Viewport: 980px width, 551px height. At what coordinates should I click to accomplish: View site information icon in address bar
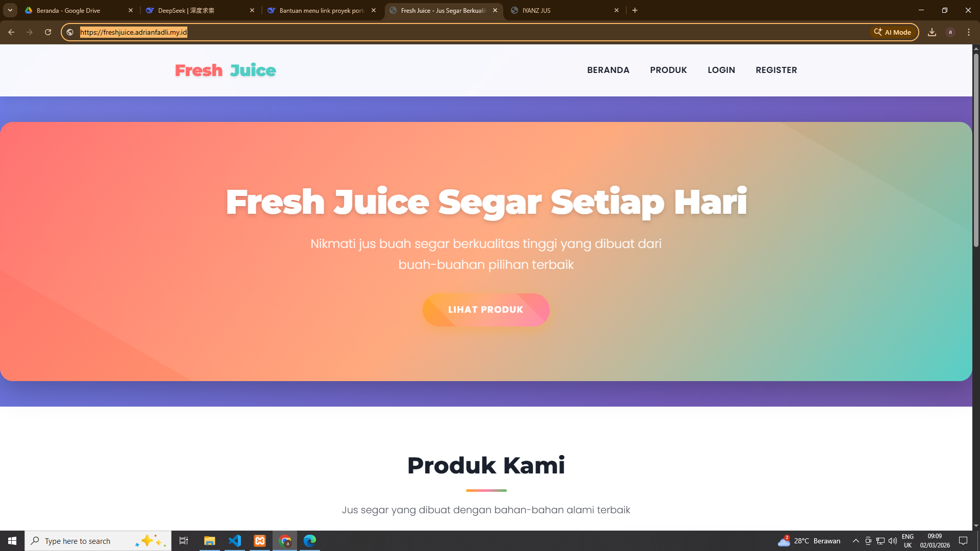pos(70,32)
